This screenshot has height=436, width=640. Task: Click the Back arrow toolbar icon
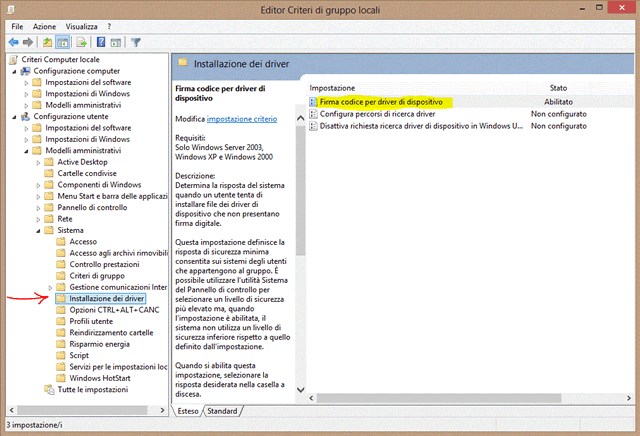13,42
